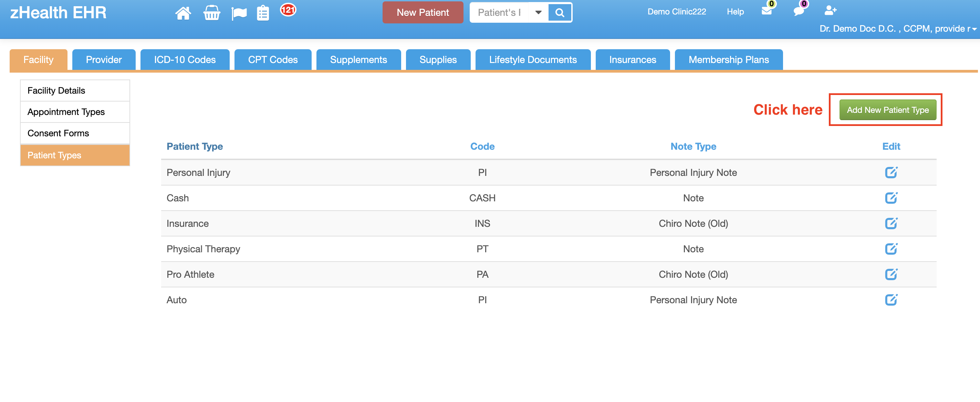
Task: Switch to the Supplies tab
Action: point(438,60)
